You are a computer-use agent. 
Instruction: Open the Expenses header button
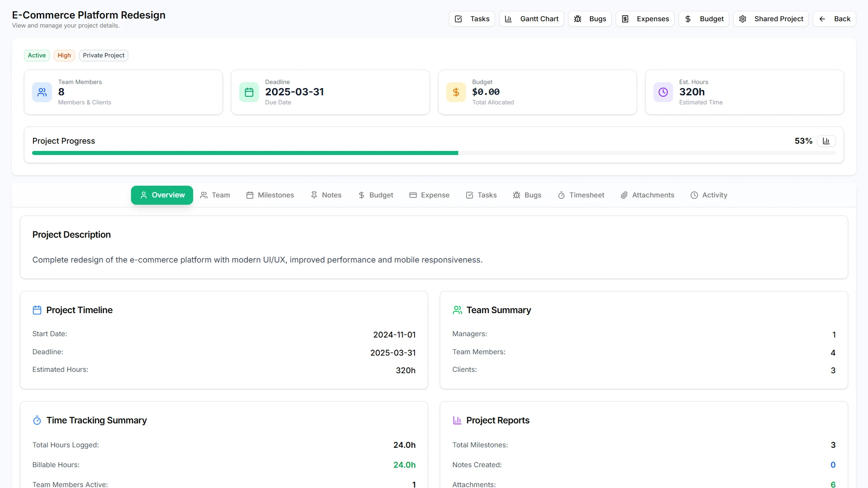tap(645, 19)
